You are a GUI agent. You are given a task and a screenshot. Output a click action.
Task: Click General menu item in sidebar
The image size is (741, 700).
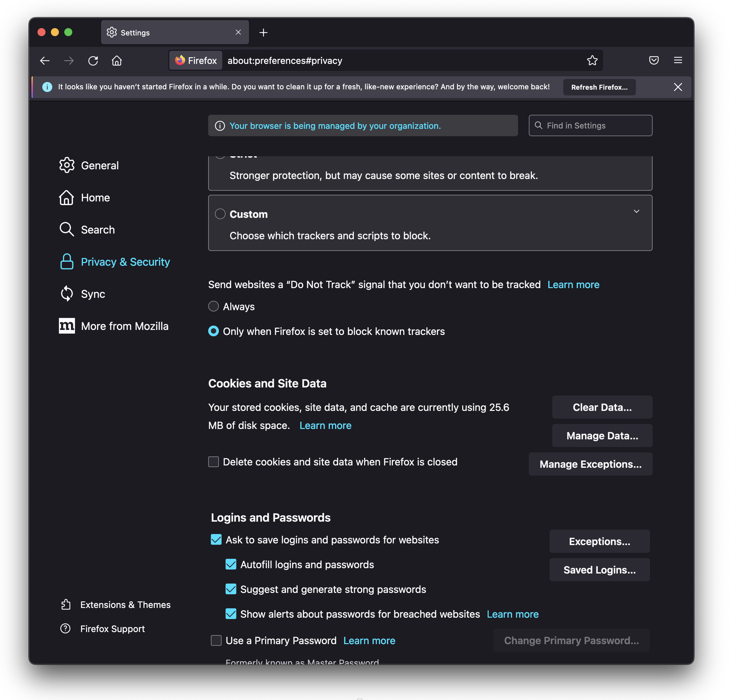(x=100, y=165)
